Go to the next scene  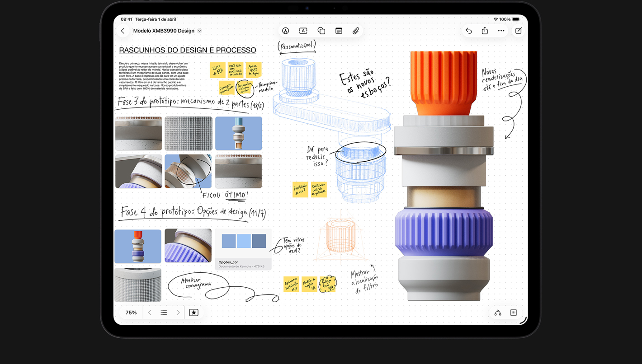[178, 313]
